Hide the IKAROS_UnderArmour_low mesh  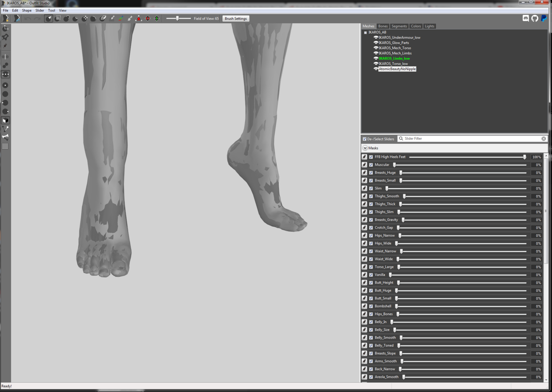376,37
